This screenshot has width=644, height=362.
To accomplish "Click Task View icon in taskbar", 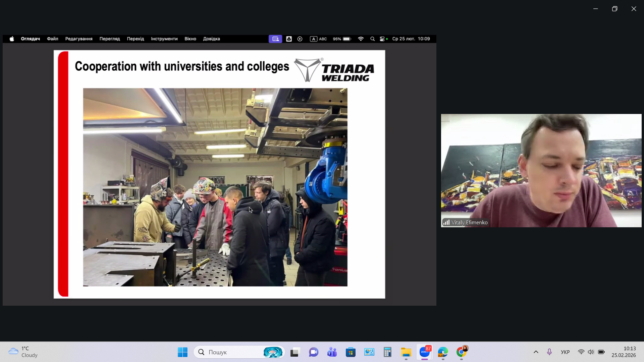I will coord(294,352).
